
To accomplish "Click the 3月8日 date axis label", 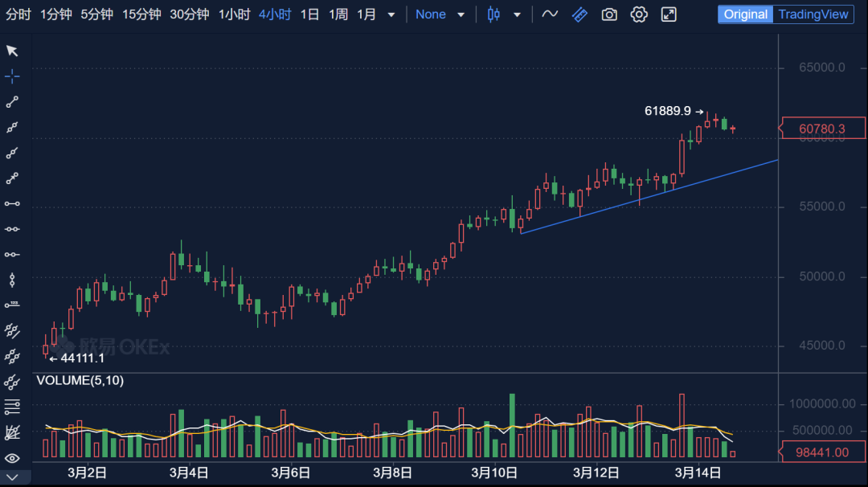I will (392, 473).
